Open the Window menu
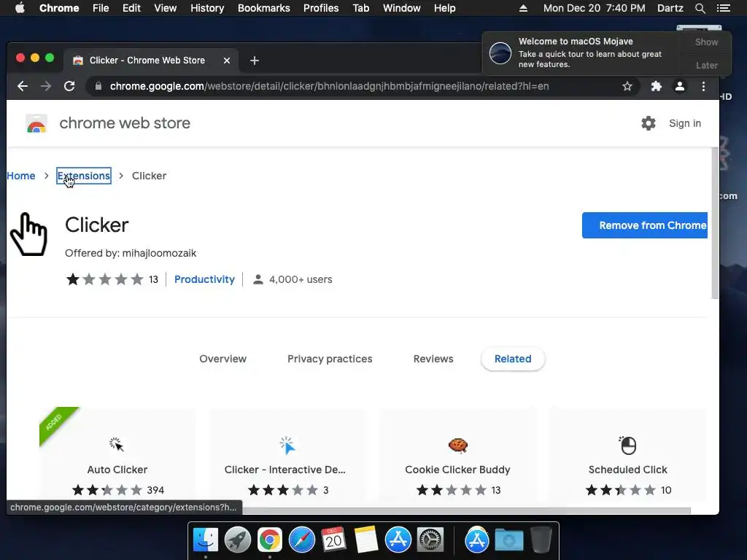This screenshot has width=747, height=560. tap(402, 8)
